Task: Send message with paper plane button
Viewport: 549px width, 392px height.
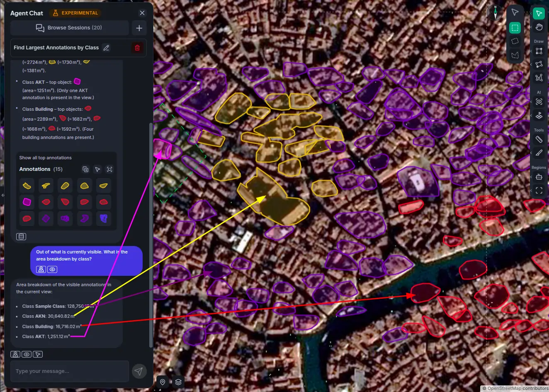Action: 139,371
